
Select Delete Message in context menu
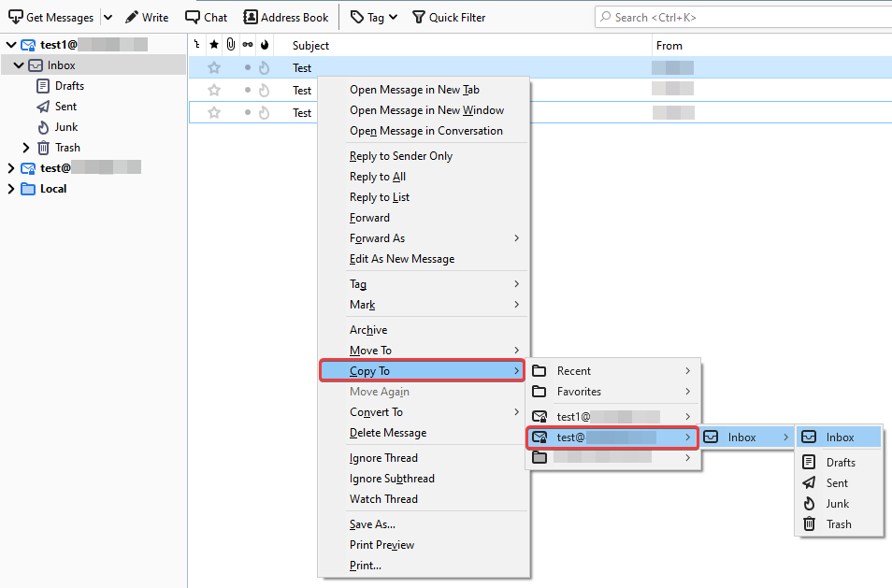(388, 433)
